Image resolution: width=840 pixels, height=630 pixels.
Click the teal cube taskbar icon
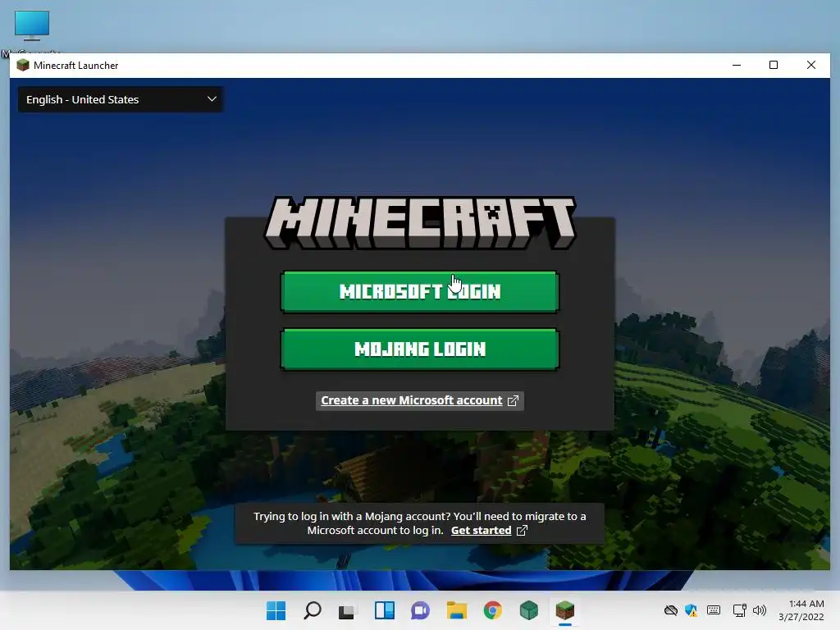[x=529, y=610]
